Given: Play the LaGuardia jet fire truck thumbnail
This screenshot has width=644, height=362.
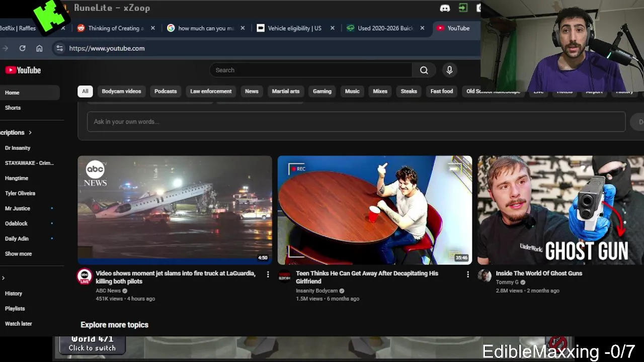Looking at the screenshot, I should (x=175, y=210).
